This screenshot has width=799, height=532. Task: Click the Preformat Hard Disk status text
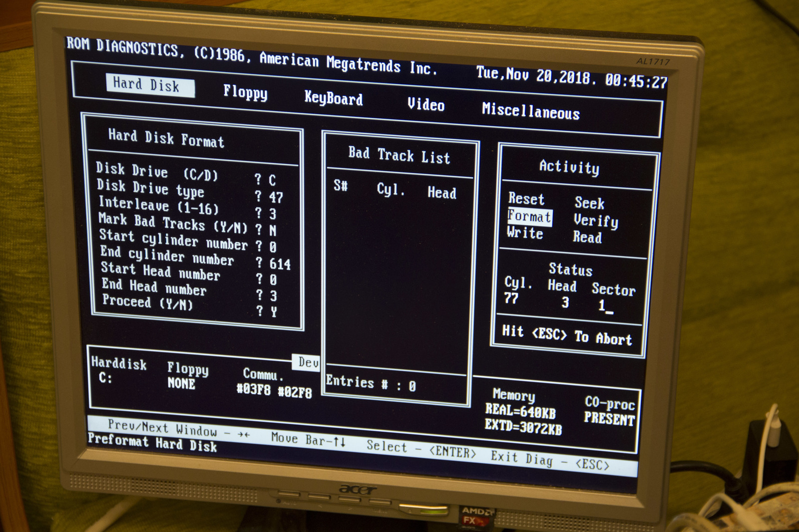point(152,442)
